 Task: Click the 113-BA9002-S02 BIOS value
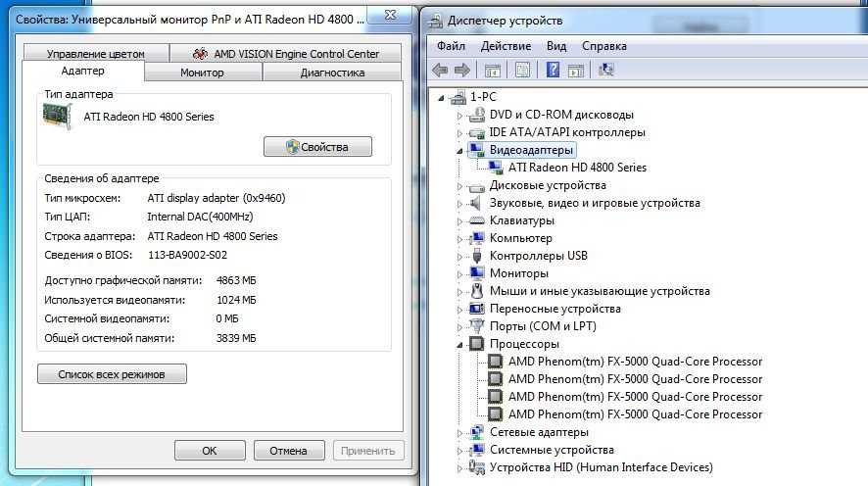tap(188, 255)
